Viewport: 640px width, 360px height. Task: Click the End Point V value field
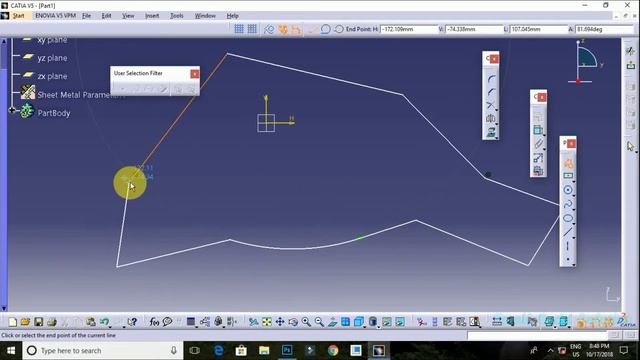point(474,29)
